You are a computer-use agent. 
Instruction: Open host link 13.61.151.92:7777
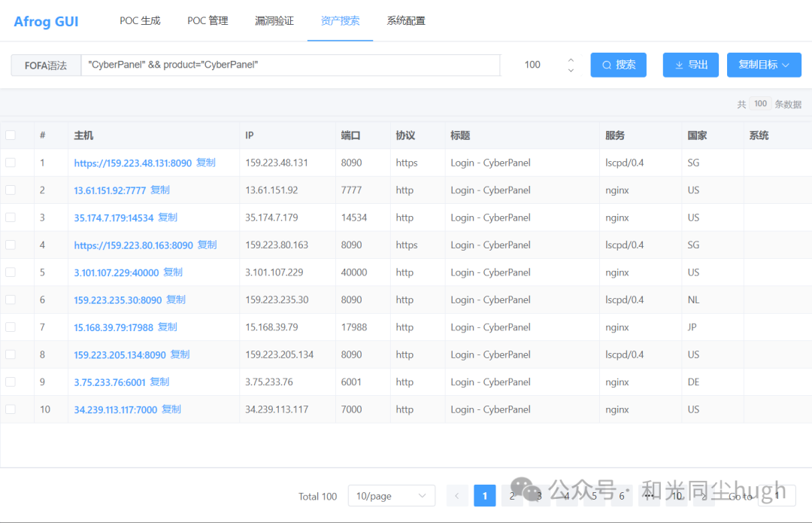click(x=110, y=190)
